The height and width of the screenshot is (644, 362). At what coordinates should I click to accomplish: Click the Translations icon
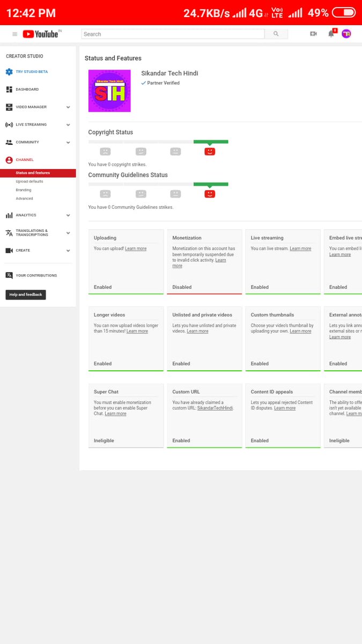coord(9,233)
